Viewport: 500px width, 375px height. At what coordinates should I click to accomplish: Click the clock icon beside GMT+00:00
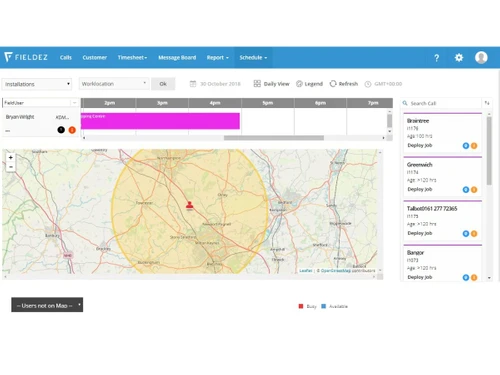click(368, 84)
